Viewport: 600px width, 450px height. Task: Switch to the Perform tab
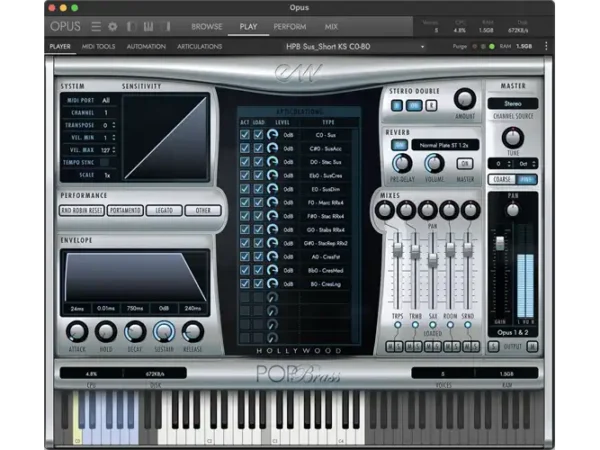pyautogui.click(x=290, y=26)
